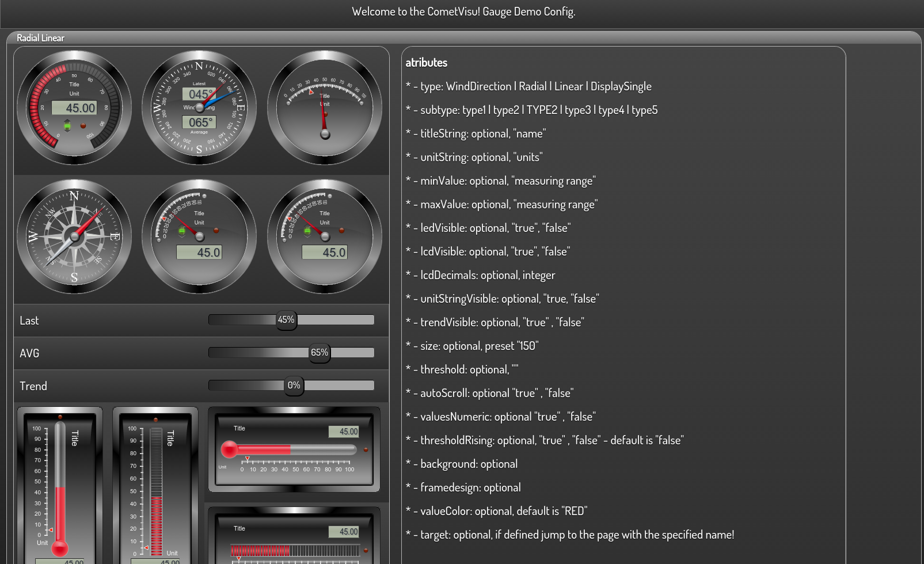Viewport: 924px width, 564px height.
Task: Click the 'lcdVisible: optional' attribute line
Action: point(488,251)
